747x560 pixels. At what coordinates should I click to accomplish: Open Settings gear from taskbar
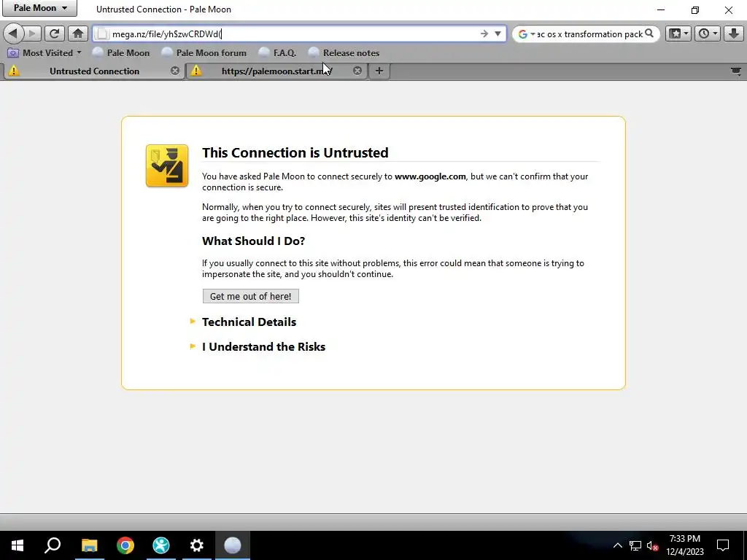(197, 545)
